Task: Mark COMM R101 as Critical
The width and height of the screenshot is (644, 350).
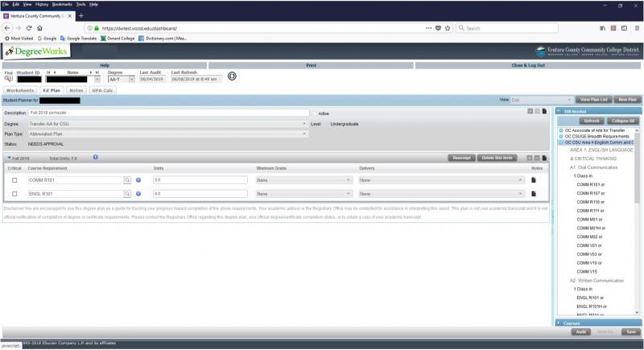Action: point(14,180)
